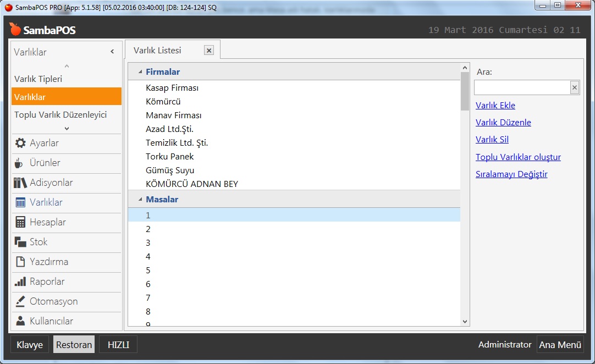Click the gear icon beside Ayarlar
The height and width of the screenshot is (364, 595).
[20, 143]
